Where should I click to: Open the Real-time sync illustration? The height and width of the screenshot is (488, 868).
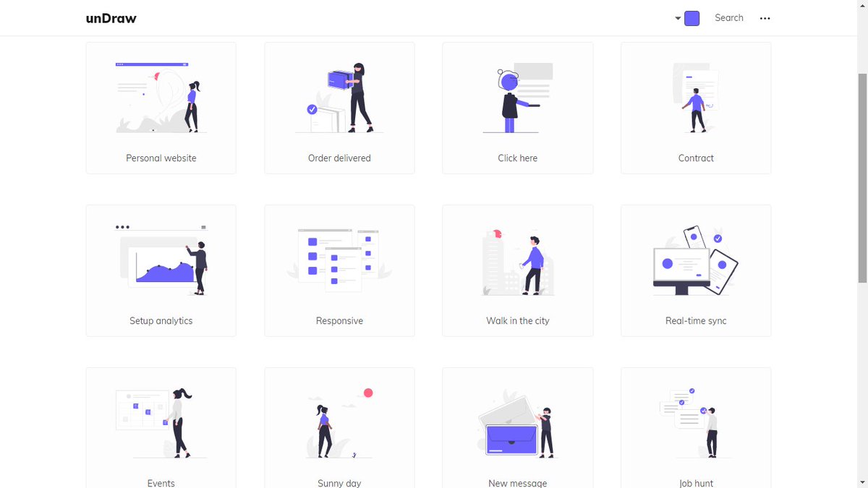tap(696, 270)
